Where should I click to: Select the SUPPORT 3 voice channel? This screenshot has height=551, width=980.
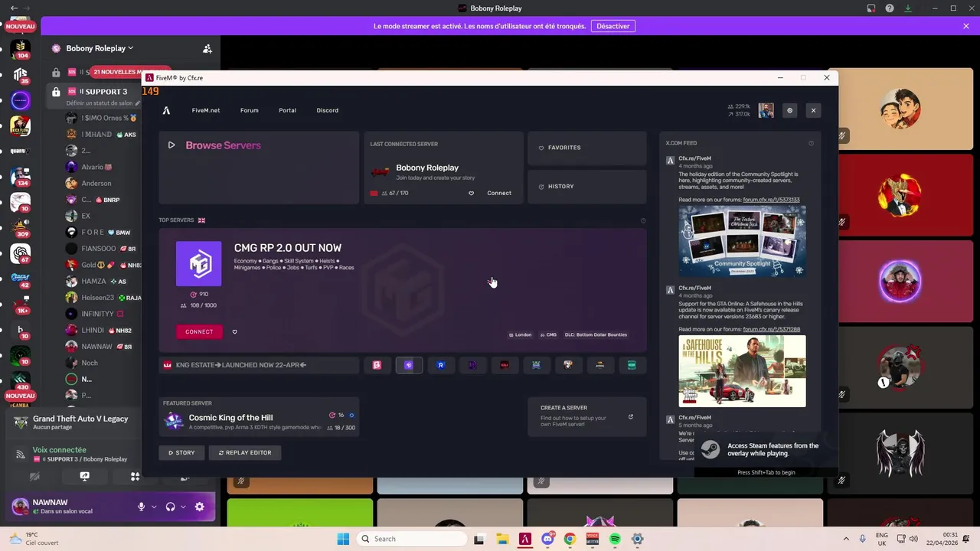[95, 92]
